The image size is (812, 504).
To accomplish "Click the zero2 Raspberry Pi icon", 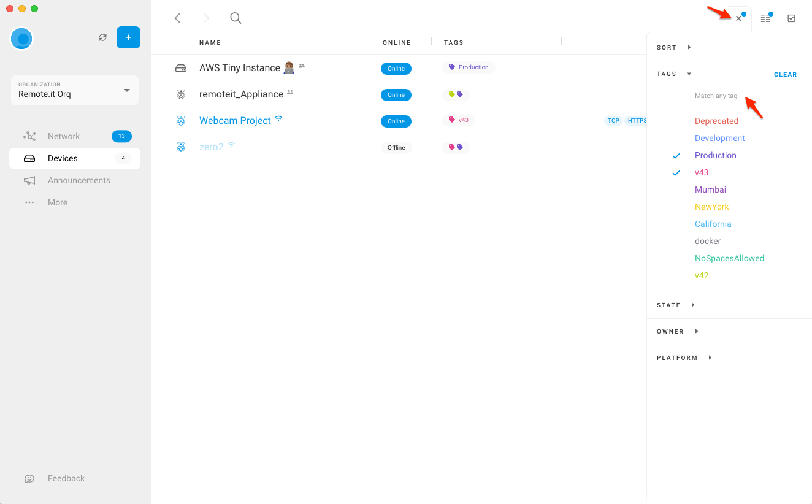I will [181, 147].
